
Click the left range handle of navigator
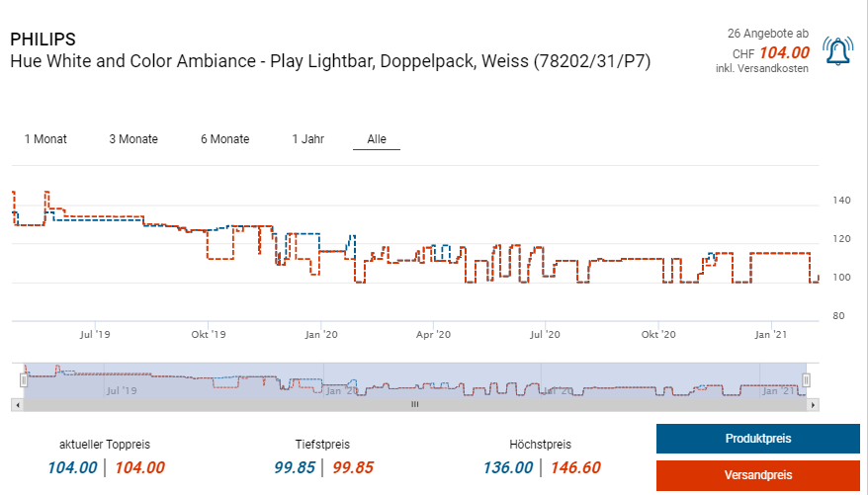tap(25, 379)
